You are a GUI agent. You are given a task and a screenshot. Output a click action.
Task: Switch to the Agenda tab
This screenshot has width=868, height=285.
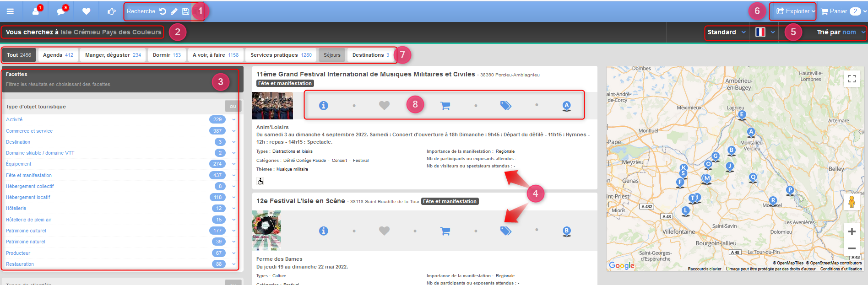coord(58,55)
